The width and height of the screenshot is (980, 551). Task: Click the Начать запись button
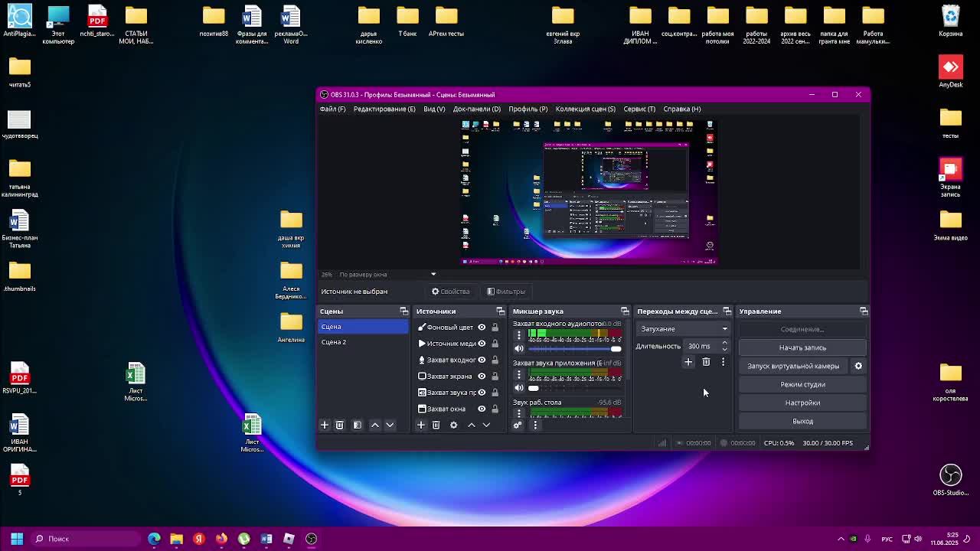[x=802, y=347]
